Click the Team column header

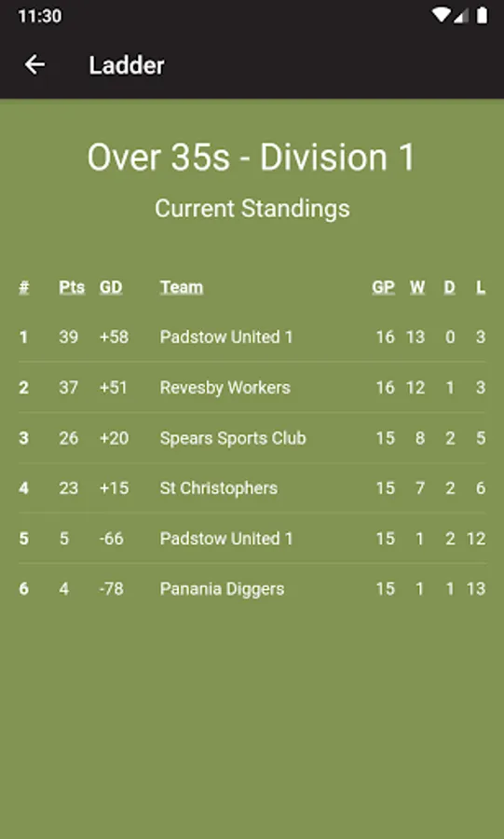(181, 287)
